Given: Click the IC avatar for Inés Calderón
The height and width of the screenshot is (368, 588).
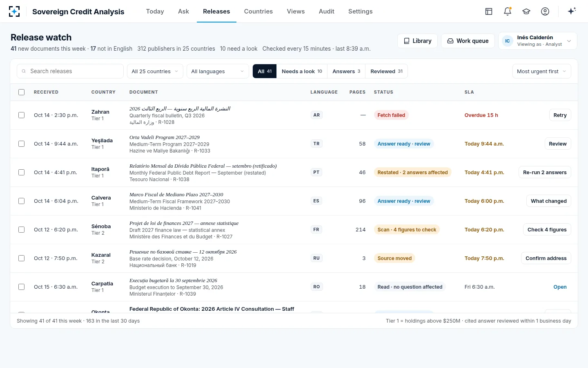Looking at the screenshot, I should coord(508,41).
